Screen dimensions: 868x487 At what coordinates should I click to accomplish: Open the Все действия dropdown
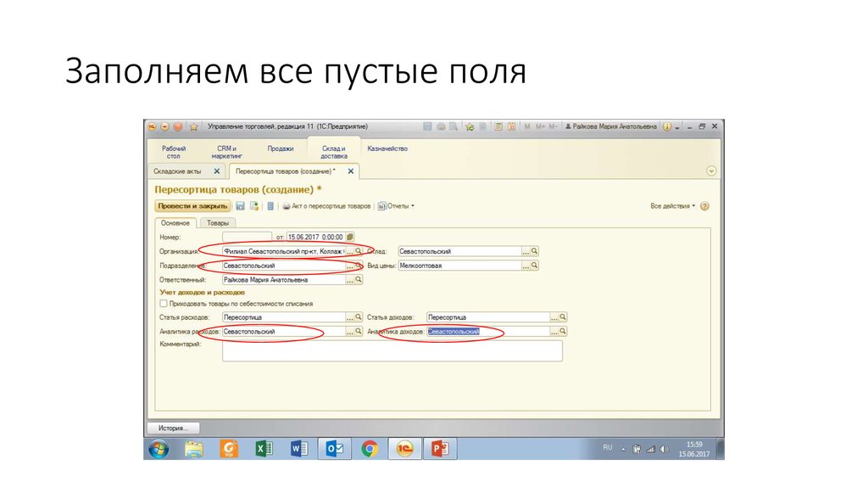pos(672,206)
